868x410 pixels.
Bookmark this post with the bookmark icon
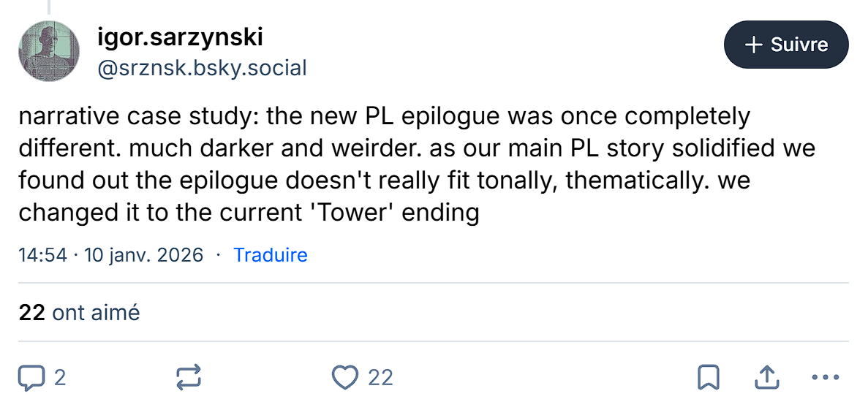point(708,377)
